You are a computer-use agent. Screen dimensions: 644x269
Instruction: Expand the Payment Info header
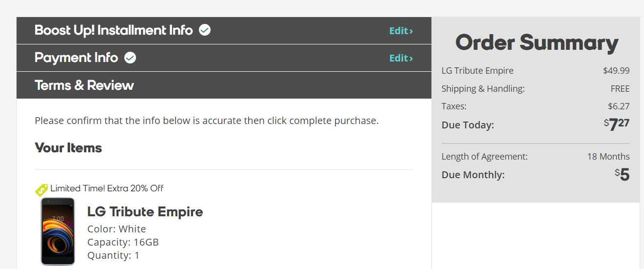76,58
